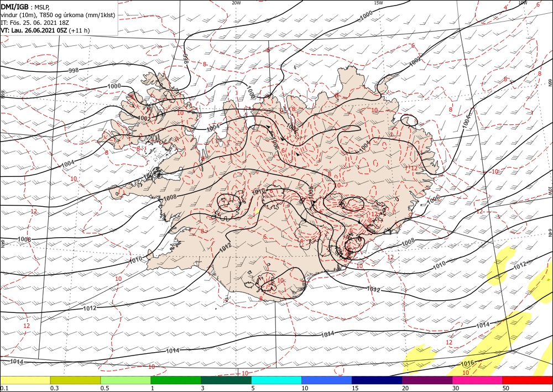Click the legend scale value 50
Viewport: 553px width, 392px height.
click(x=506, y=388)
